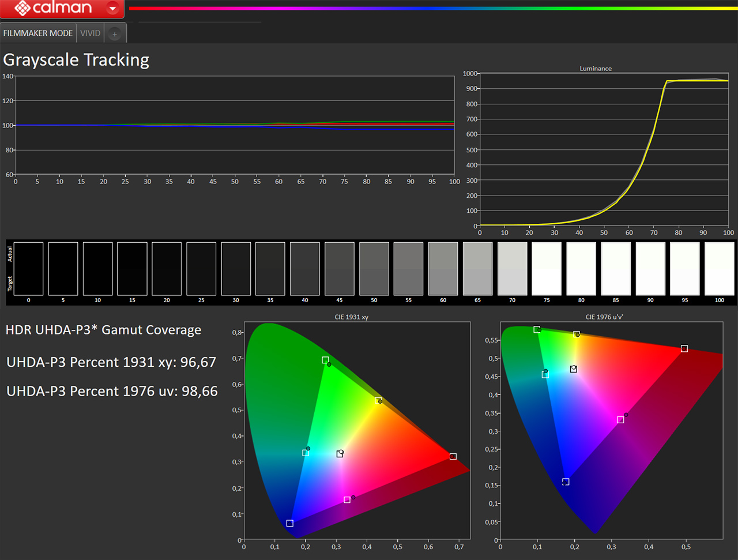Image resolution: width=738 pixels, height=560 pixels.
Task: Select magenta target square in CIE 1931 chart
Action: (347, 499)
